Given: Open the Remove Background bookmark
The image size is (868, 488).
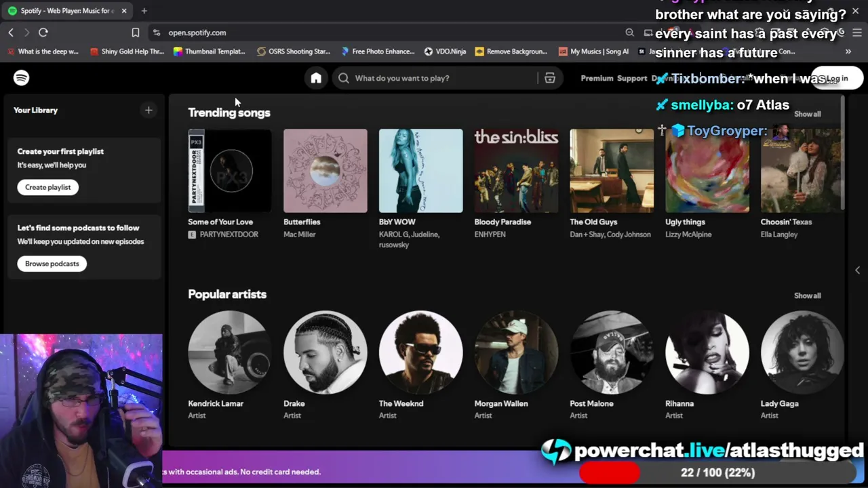Looking at the screenshot, I should pyautogui.click(x=511, y=52).
